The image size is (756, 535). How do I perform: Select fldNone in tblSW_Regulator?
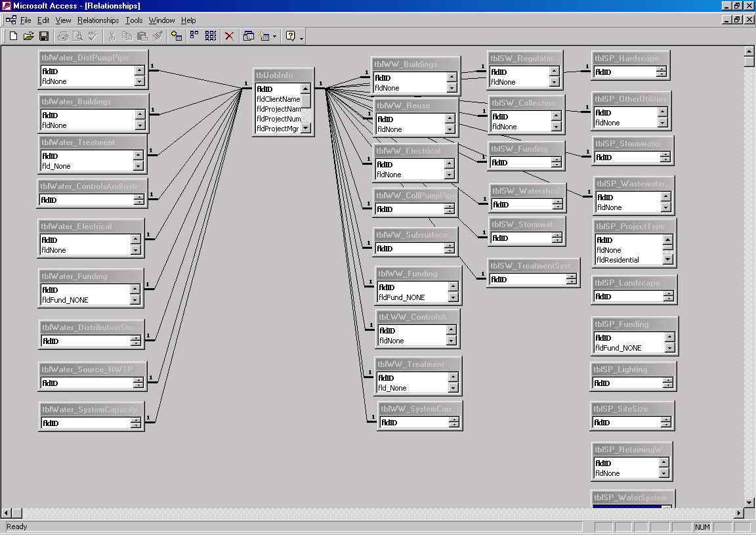pos(520,83)
